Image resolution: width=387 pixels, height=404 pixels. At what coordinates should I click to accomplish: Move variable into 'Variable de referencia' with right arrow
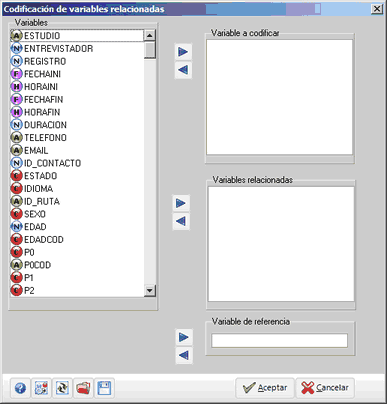(x=184, y=337)
